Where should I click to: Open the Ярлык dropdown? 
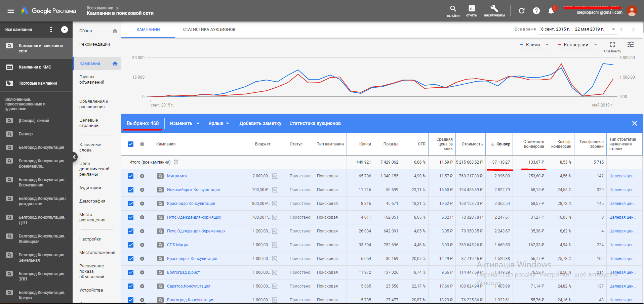tap(219, 123)
